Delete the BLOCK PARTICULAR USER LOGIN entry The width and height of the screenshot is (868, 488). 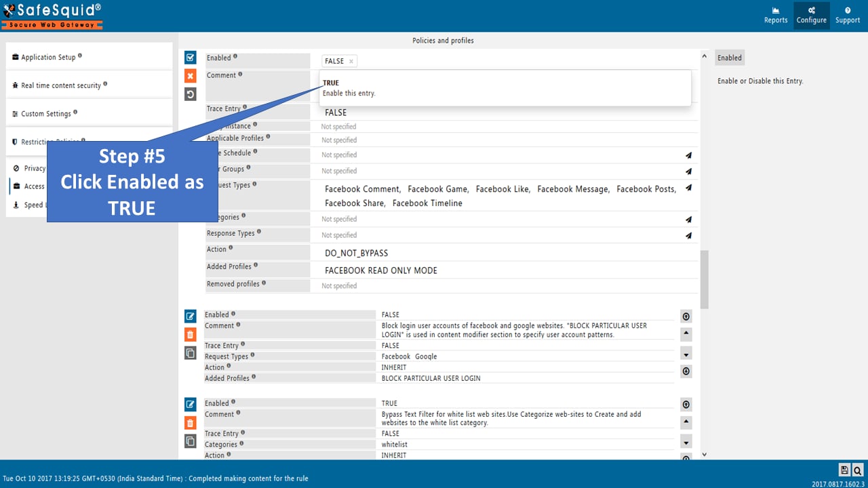coord(191,334)
